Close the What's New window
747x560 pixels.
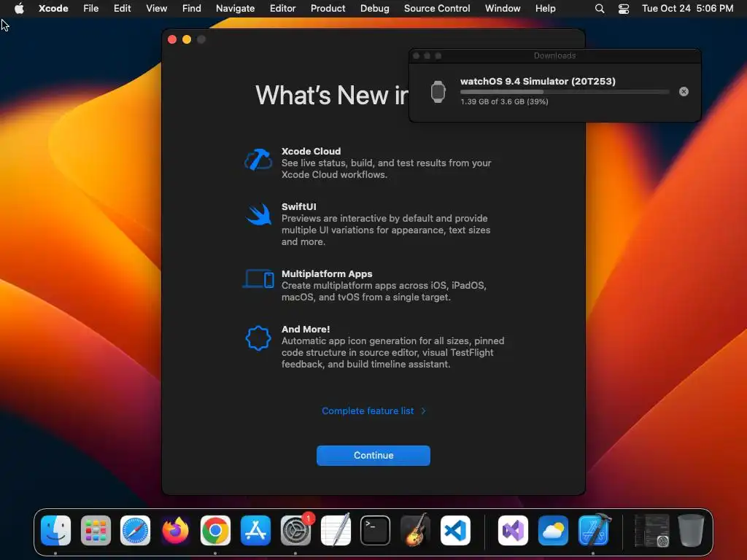172,39
